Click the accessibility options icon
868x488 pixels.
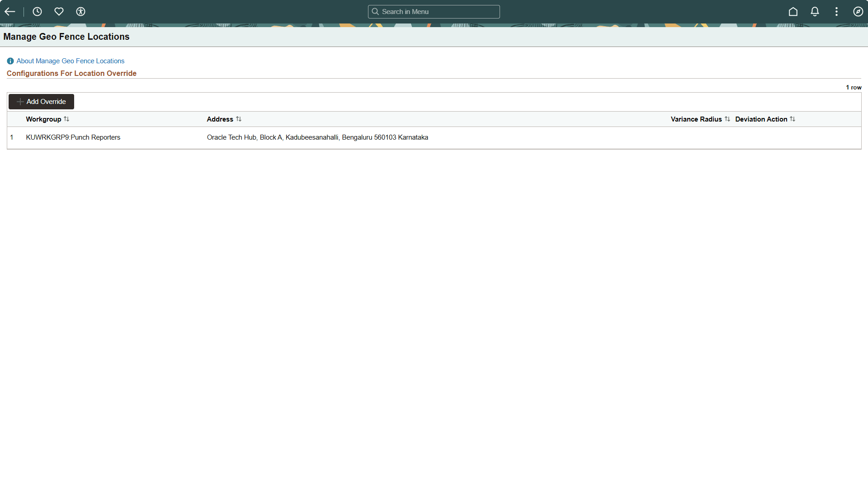(80, 11)
